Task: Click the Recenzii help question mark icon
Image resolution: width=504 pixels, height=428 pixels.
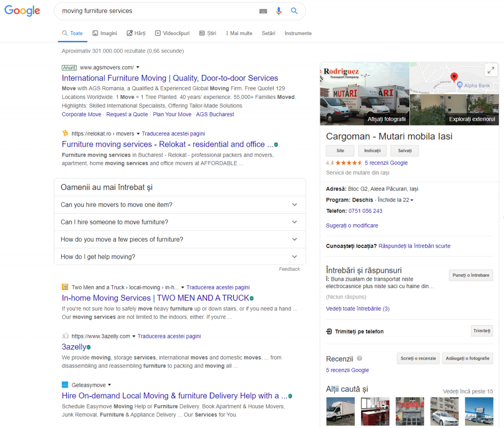Action: tap(359, 358)
